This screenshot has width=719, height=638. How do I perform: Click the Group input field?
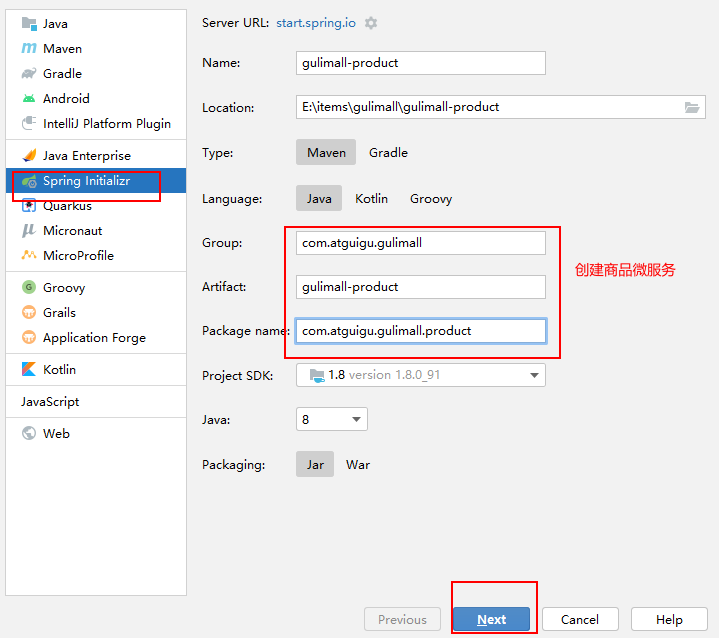[421, 243]
